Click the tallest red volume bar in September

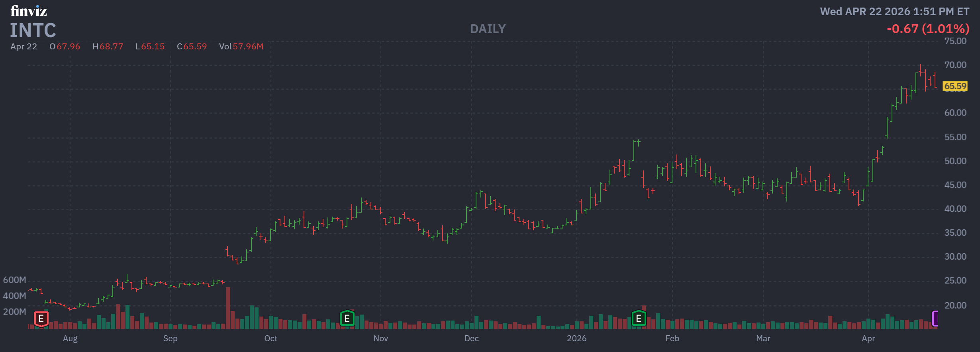(228, 307)
